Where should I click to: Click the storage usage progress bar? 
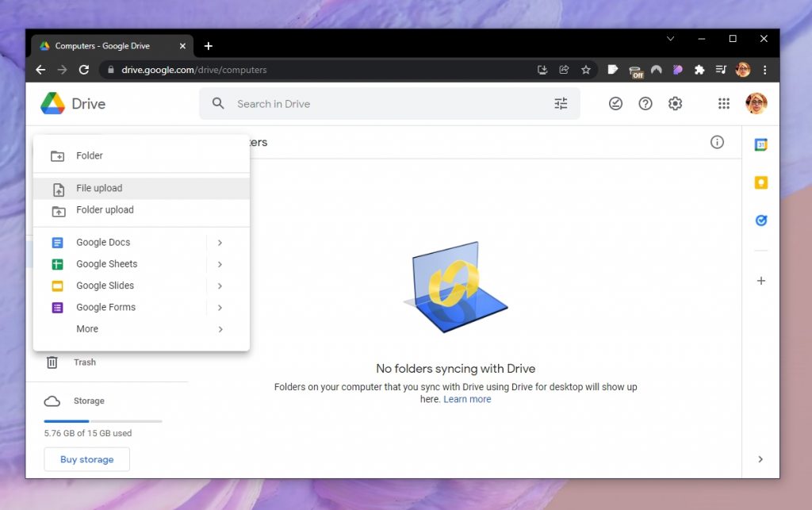point(103,421)
